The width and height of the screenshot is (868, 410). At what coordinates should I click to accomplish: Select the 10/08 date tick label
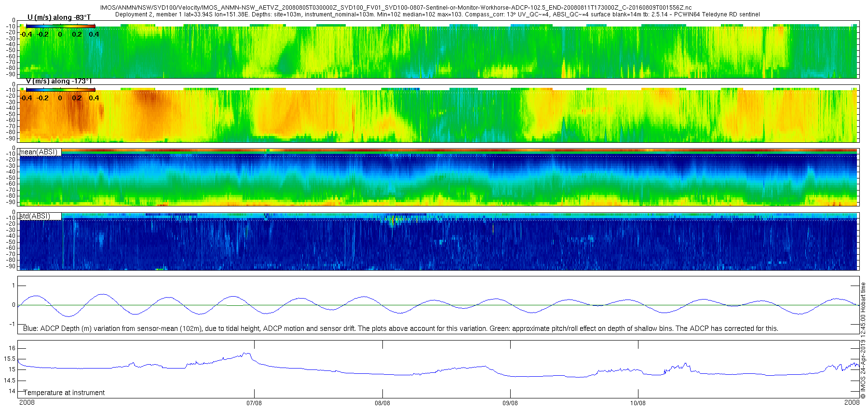click(x=638, y=403)
